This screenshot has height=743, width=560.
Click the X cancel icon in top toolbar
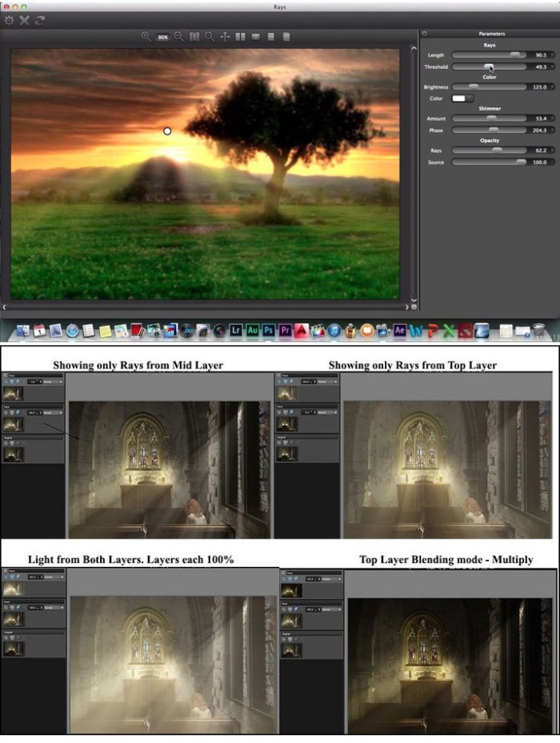24,20
